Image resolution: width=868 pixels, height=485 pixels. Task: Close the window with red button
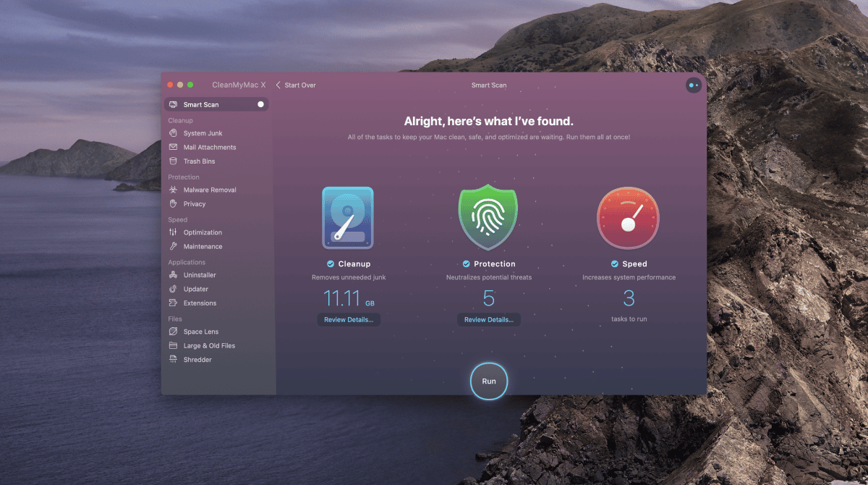click(169, 85)
